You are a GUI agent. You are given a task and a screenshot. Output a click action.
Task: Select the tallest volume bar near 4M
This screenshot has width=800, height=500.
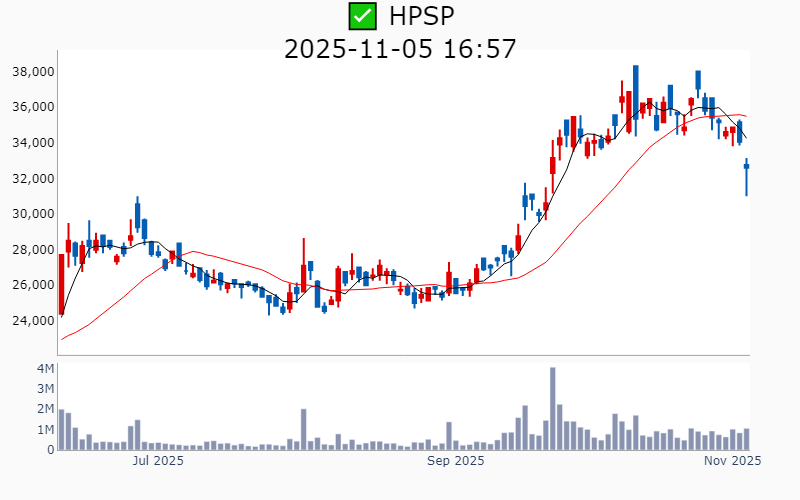pos(552,408)
